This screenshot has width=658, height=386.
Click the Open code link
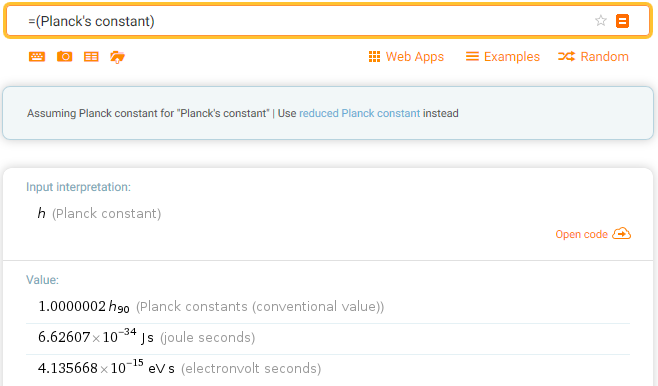click(x=581, y=234)
